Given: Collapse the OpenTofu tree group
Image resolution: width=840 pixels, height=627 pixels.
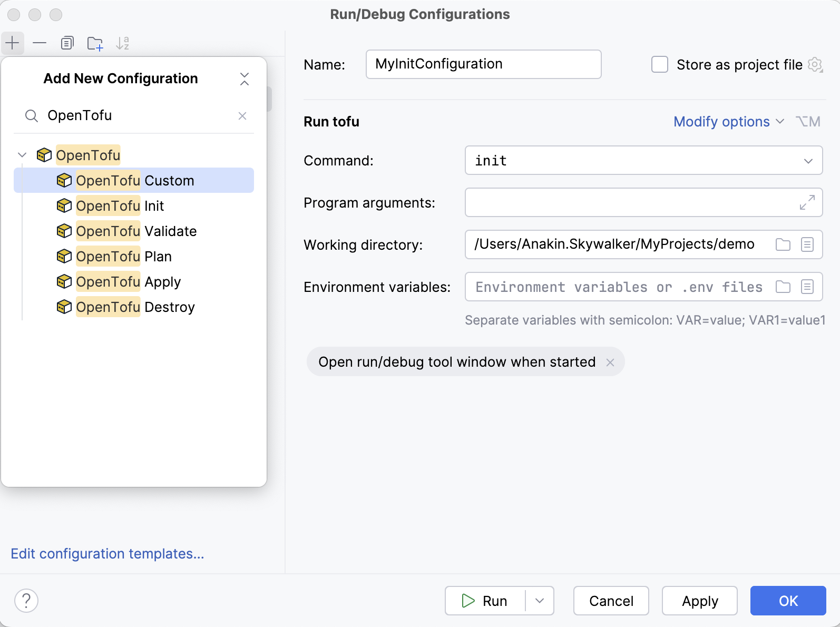Looking at the screenshot, I should (22, 155).
